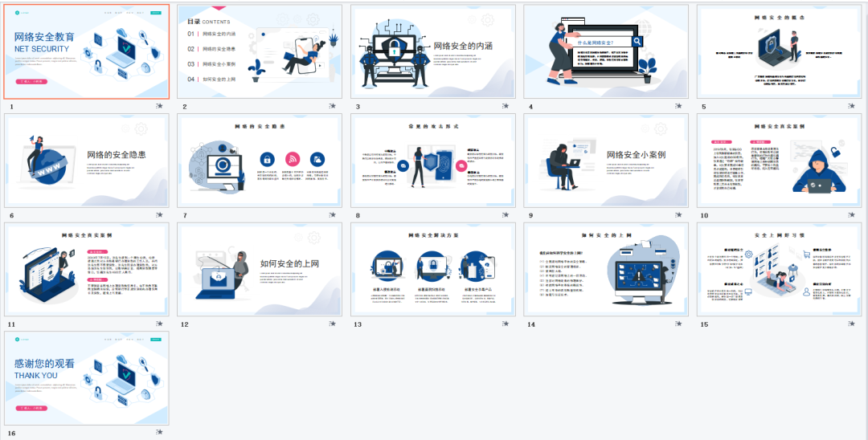Click the number label "11" below its slide
Image resolution: width=868 pixels, height=440 pixels.
11,324
